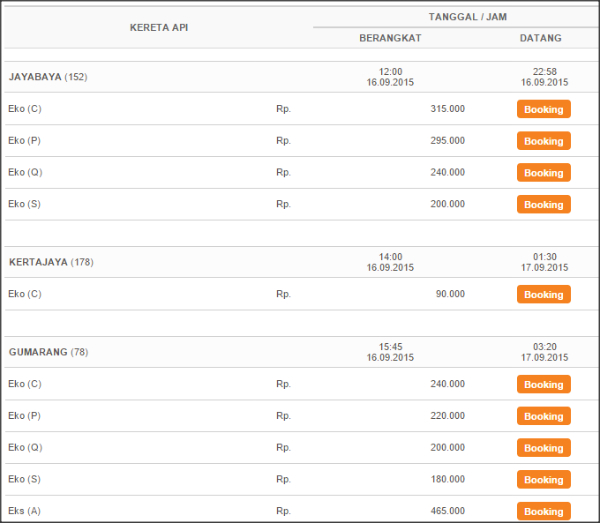Screen dimensions: 600x523
Task: Book Kertajaya Eko (C) for 90.000
Action: pyautogui.click(x=543, y=294)
